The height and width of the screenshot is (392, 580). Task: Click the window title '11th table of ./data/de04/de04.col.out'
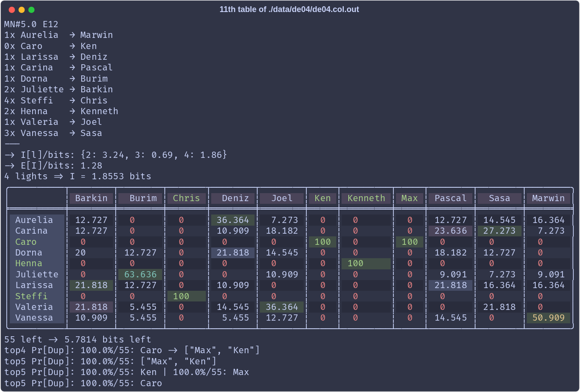pos(289,9)
